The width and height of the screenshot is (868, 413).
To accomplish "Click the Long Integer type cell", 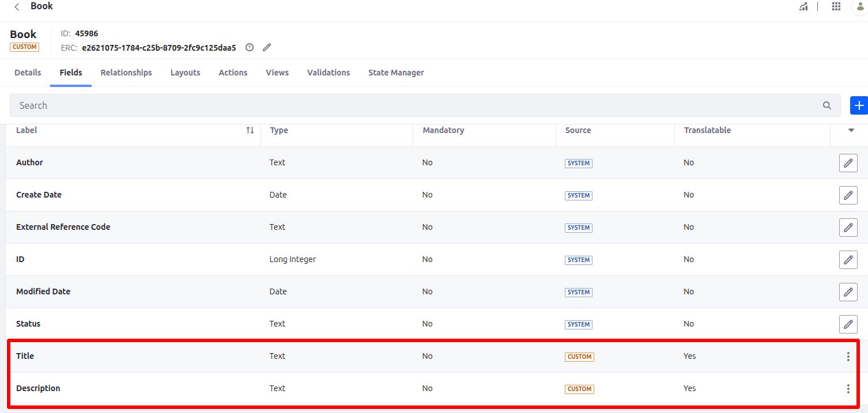I will tap(292, 259).
